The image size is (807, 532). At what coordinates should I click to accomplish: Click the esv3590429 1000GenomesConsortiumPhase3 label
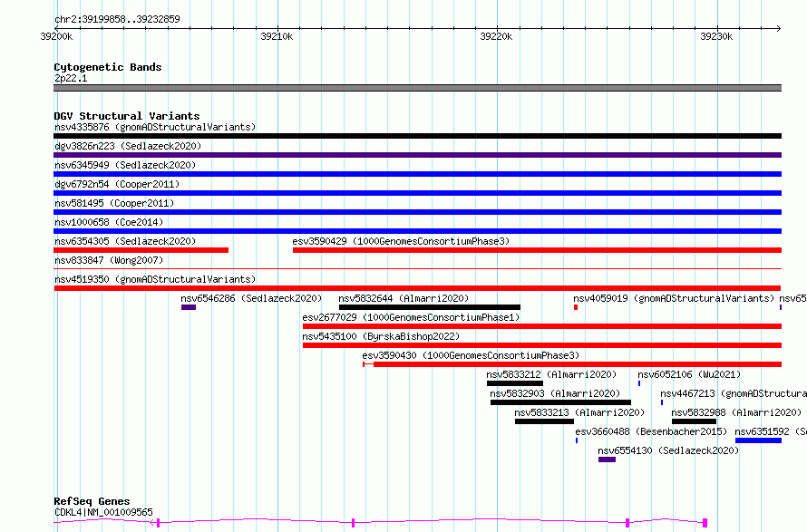point(401,241)
